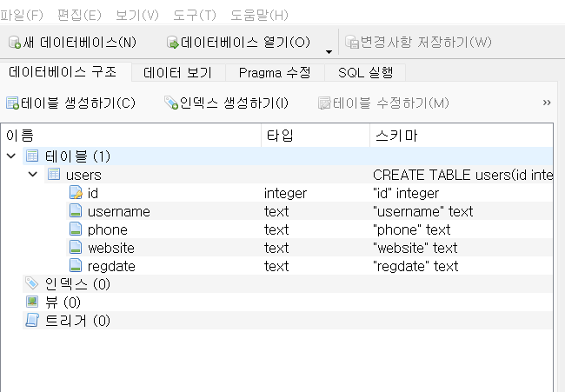This screenshot has width=565, height=392.
Task: Show more toolbar items via » chevron
Action: pyautogui.click(x=547, y=103)
